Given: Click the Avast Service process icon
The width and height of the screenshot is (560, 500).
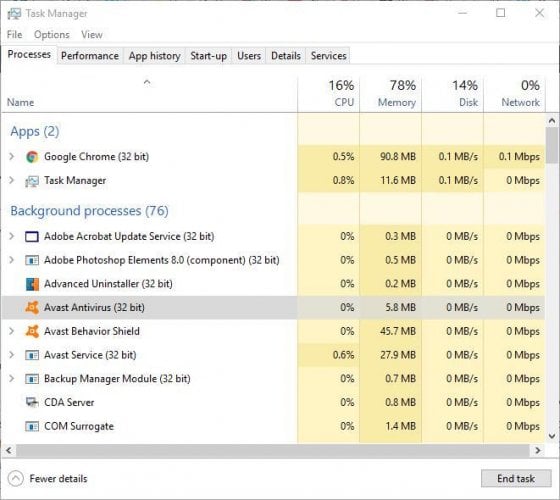Looking at the screenshot, I should (32, 355).
